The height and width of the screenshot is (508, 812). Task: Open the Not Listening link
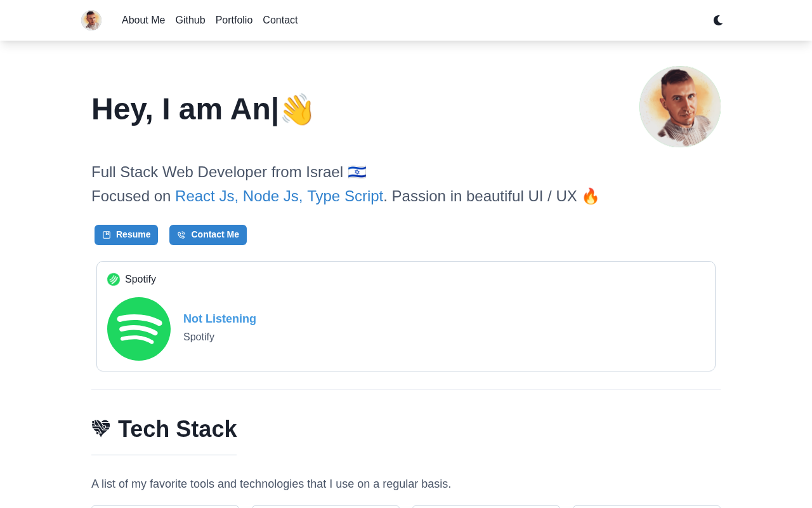pos(219,319)
